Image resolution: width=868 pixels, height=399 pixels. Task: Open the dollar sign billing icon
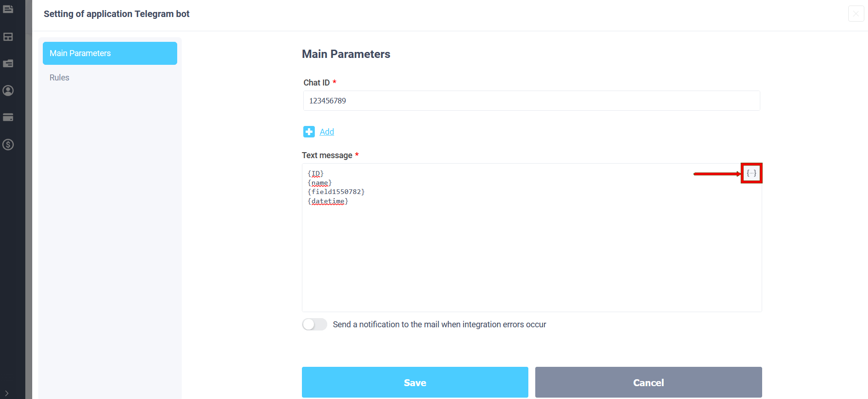8,144
